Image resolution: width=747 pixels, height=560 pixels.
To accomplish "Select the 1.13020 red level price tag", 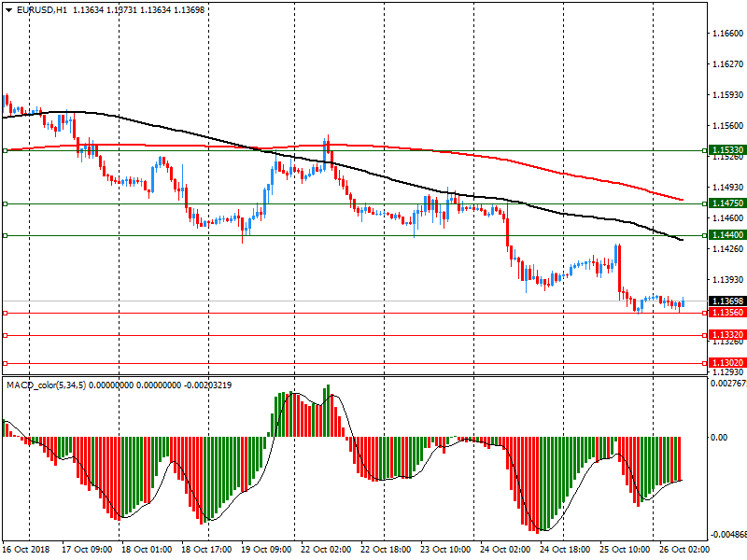I will click(727, 363).
